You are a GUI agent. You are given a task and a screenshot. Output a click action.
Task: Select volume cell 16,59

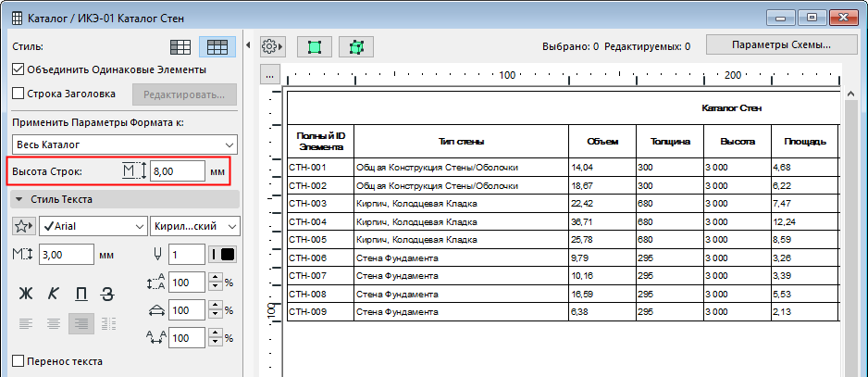click(602, 294)
